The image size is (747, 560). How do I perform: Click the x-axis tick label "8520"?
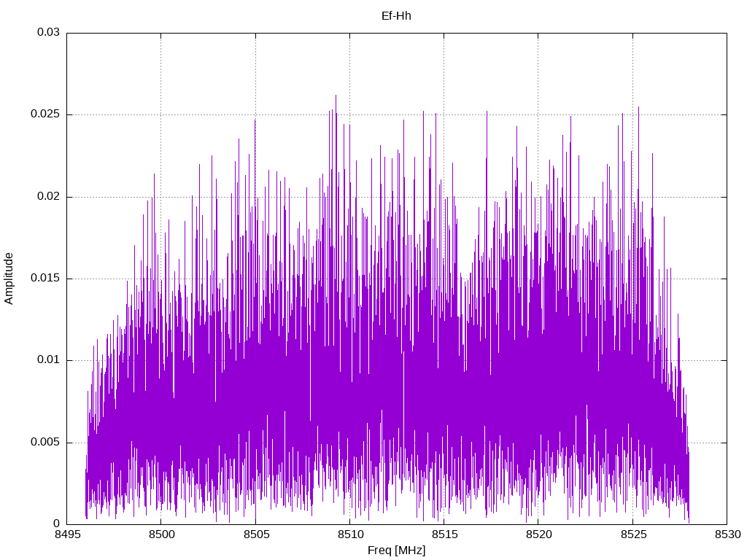pos(539,534)
